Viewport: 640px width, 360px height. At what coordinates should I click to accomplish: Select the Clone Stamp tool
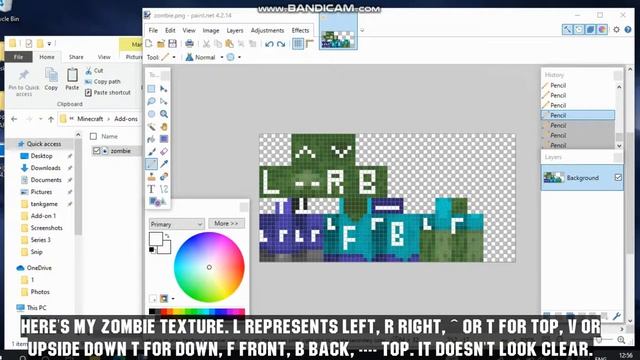[151, 177]
